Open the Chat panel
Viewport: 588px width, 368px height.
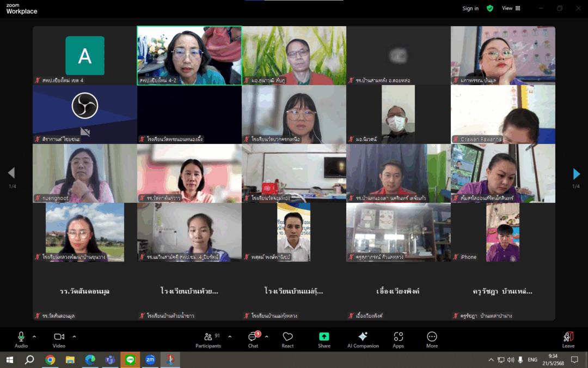pyautogui.click(x=253, y=339)
